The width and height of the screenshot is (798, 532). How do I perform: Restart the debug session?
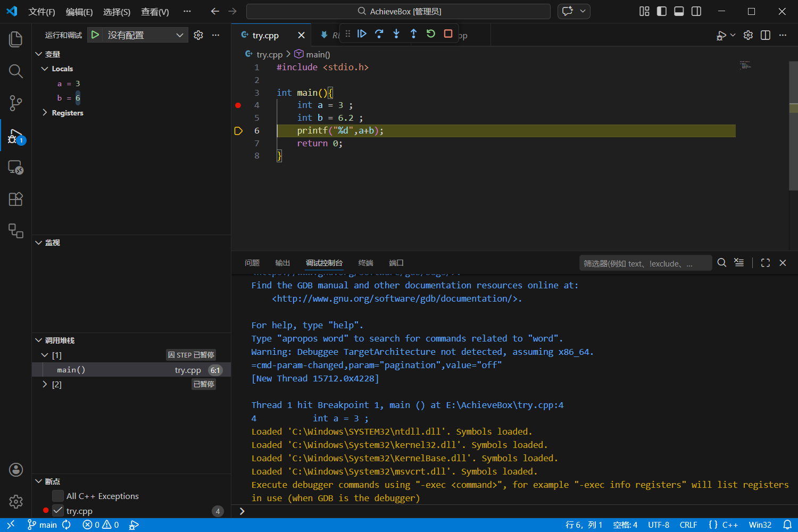click(x=431, y=34)
